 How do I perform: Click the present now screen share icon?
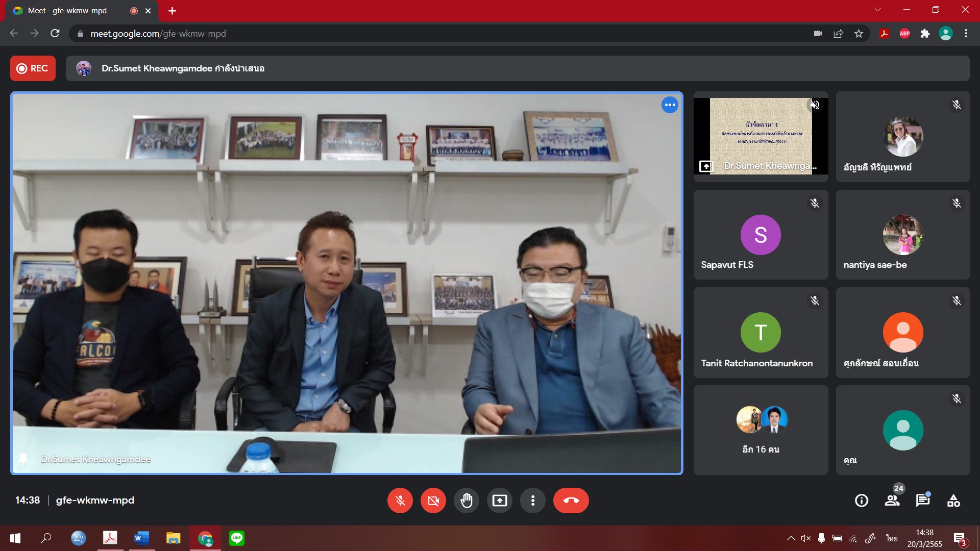tap(500, 500)
